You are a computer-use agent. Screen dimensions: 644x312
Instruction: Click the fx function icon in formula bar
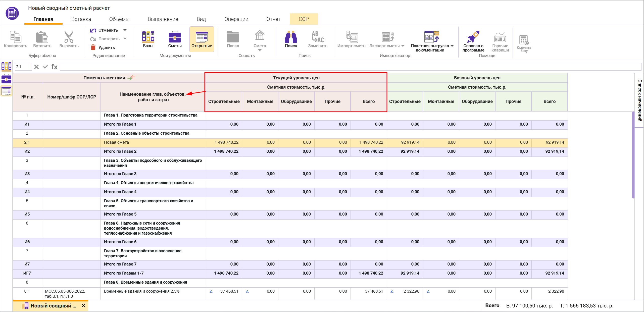pos(54,67)
